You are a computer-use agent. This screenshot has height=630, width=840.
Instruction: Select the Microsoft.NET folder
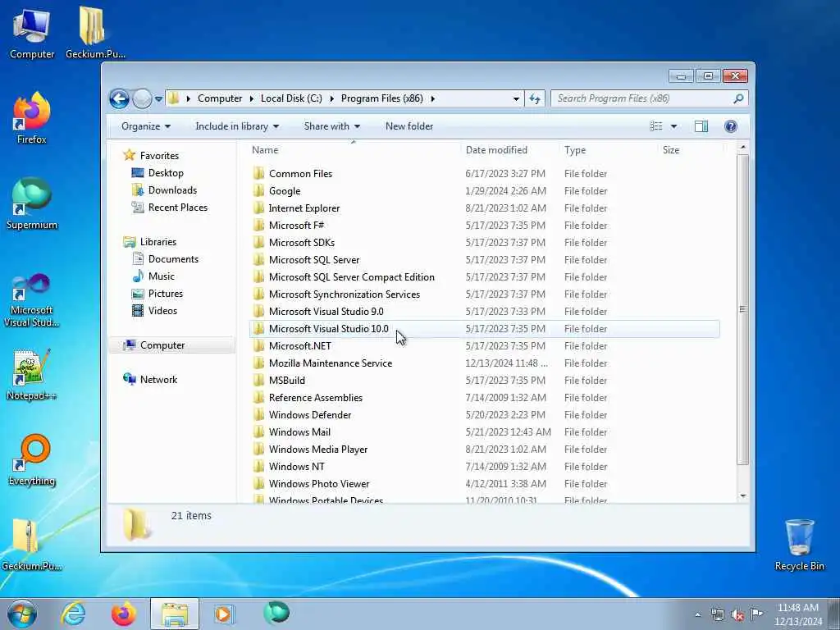tap(300, 346)
